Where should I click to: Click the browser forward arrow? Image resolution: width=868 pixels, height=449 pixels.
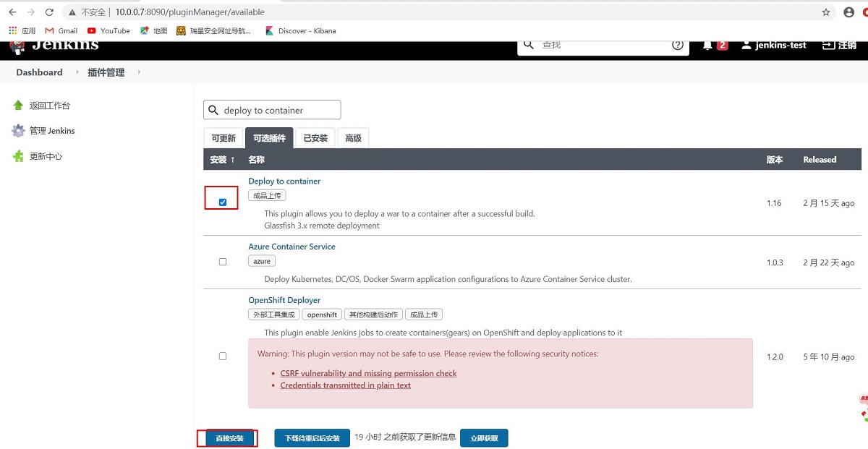31,12
